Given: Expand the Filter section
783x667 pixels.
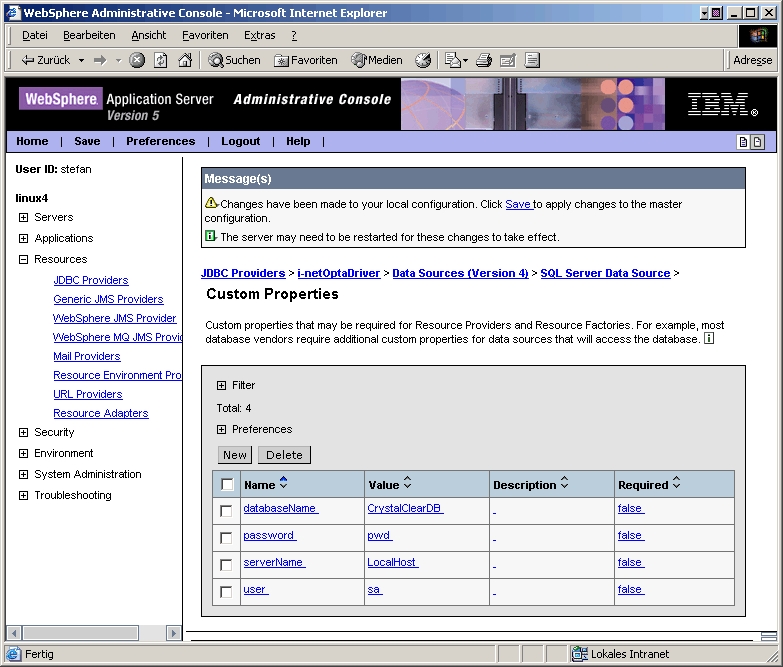Looking at the screenshot, I should tap(221, 385).
